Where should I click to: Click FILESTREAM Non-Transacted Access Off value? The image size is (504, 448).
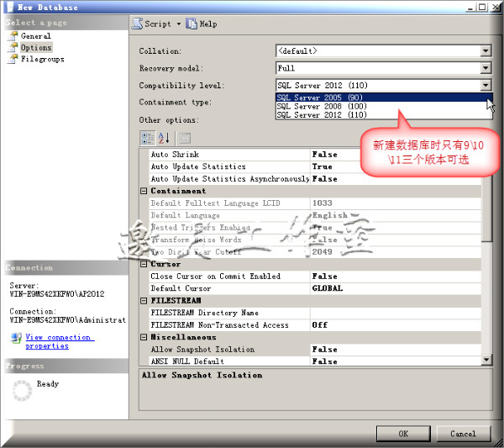tap(320, 324)
